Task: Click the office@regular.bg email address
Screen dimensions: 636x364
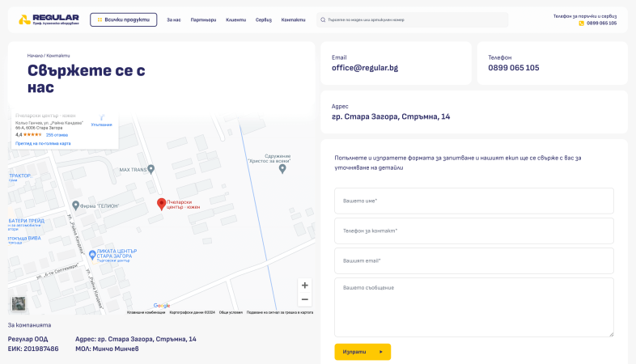Action: [x=365, y=68]
